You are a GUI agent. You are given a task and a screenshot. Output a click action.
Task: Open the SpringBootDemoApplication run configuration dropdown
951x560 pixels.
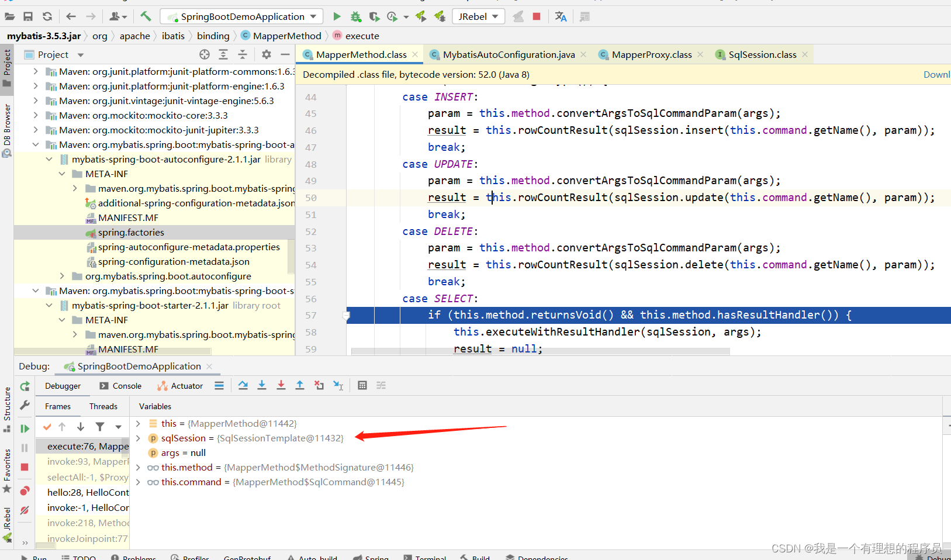point(241,16)
